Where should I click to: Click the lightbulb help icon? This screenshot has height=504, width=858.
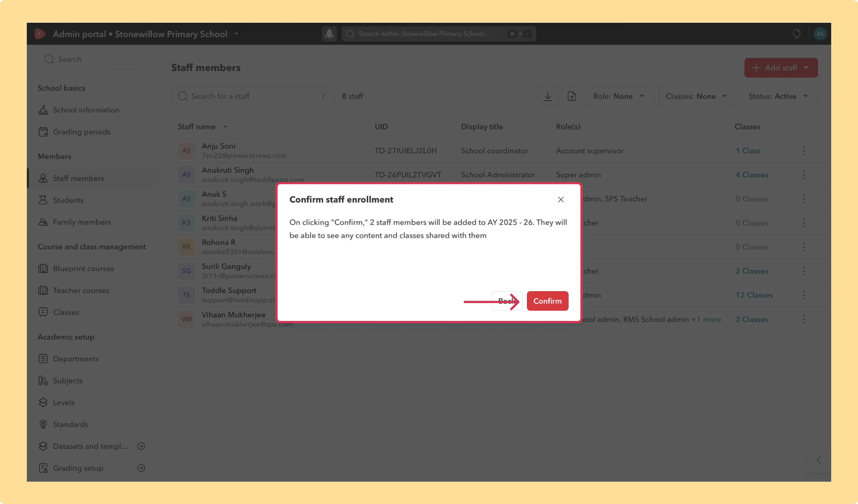796,34
